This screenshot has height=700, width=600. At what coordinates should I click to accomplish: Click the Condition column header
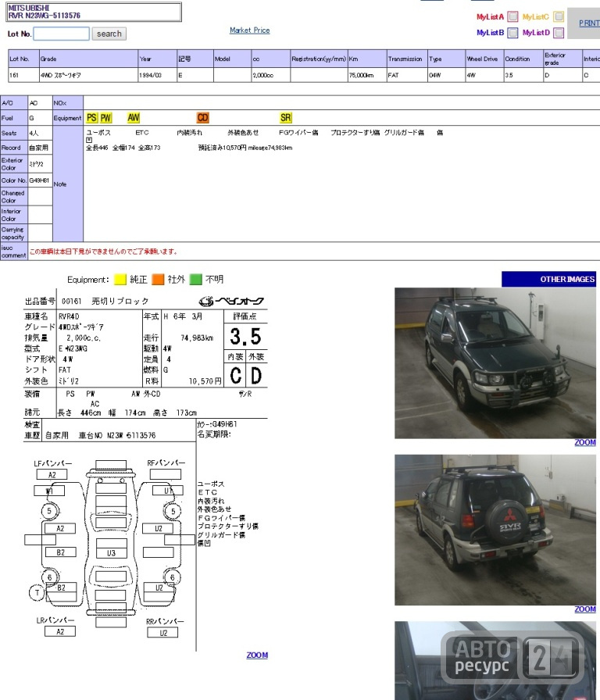pyautogui.click(x=523, y=59)
